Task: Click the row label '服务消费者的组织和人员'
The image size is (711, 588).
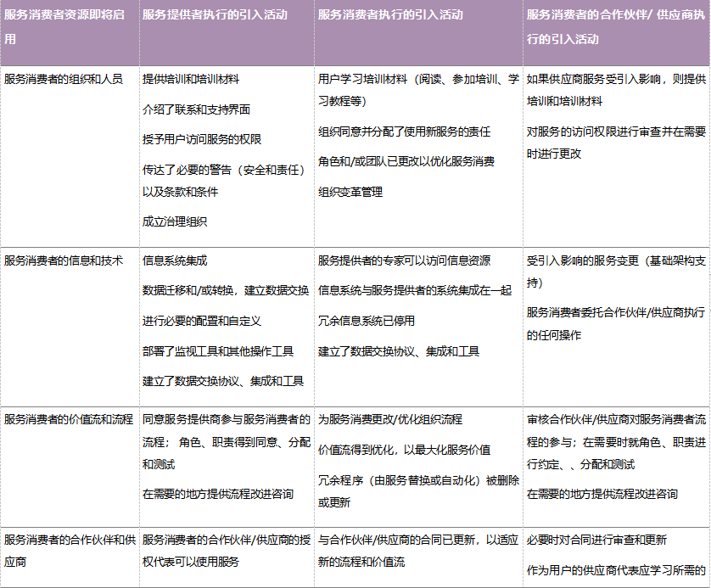Action: pos(64,79)
